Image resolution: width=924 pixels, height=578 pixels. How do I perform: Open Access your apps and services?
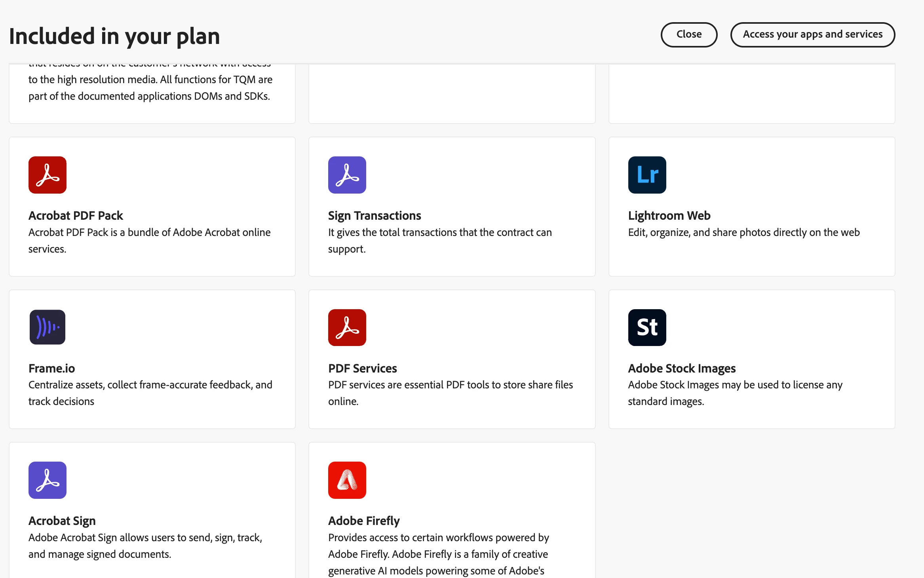[x=812, y=34]
